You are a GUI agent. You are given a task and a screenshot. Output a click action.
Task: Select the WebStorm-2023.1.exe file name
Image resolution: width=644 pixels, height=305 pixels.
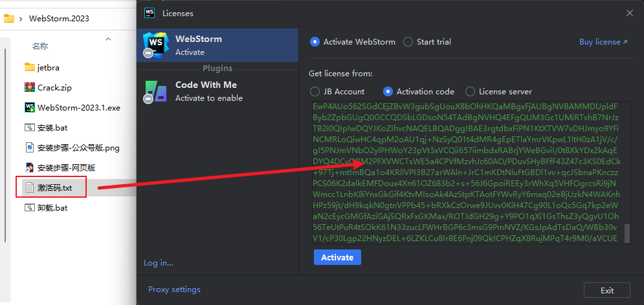pos(79,108)
